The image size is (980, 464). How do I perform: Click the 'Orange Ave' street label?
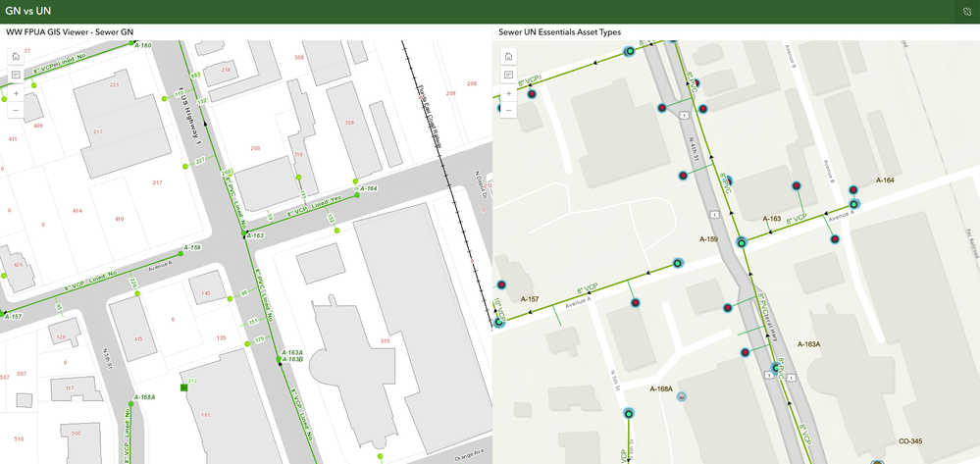469,452
